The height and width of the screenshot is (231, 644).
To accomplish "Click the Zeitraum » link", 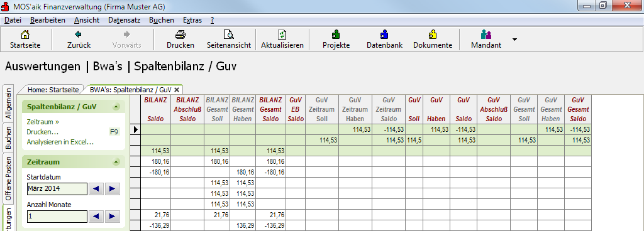I will pyautogui.click(x=43, y=122).
